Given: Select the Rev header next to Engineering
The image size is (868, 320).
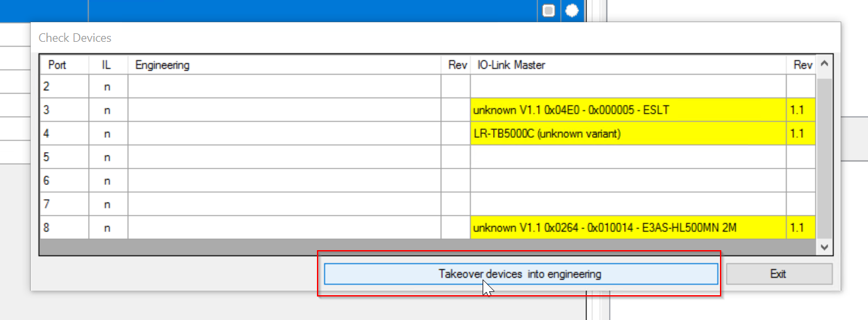Looking at the screenshot, I should point(456,65).
